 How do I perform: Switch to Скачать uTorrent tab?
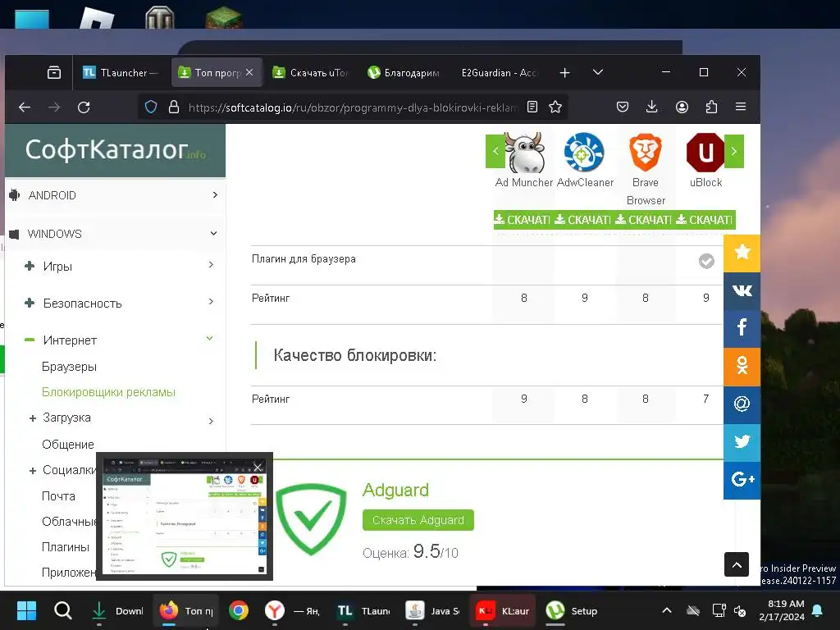click(310, 72)
